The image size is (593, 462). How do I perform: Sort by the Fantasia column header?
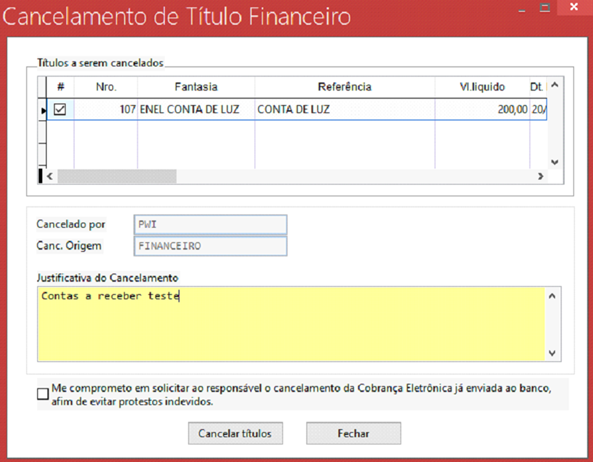pos(196,87)
